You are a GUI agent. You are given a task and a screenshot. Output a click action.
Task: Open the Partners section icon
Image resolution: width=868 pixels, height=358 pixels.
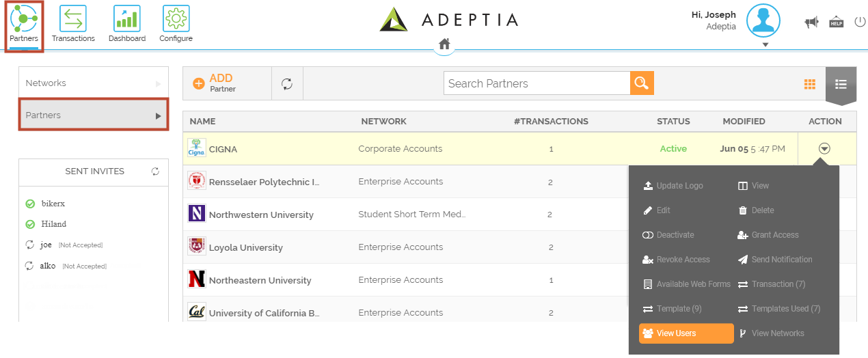point(24,18)
